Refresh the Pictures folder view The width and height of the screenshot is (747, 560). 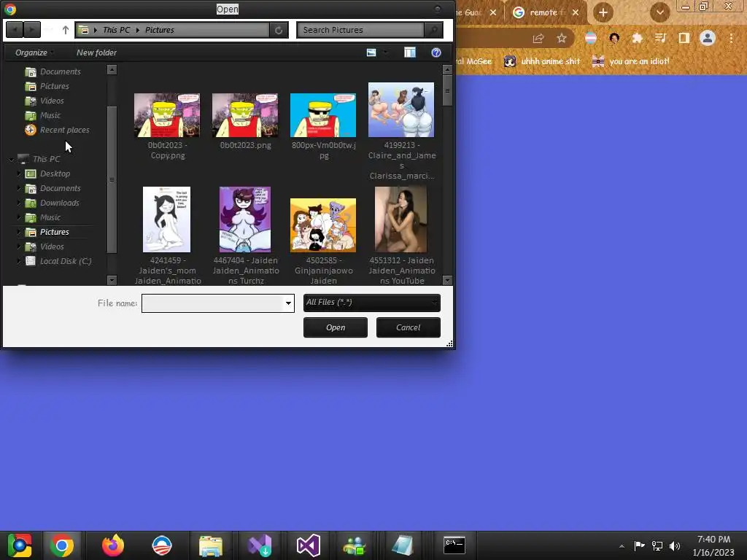(279, 30)
